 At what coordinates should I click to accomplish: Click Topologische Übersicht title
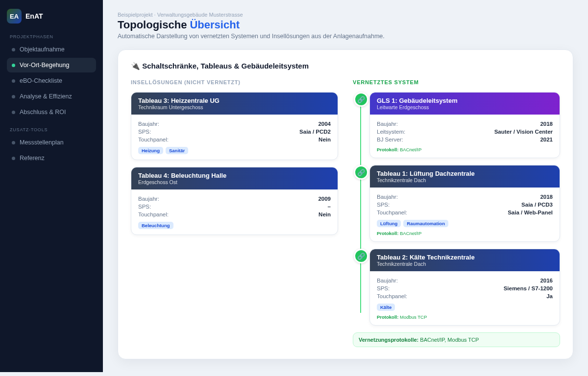point(178,25)
